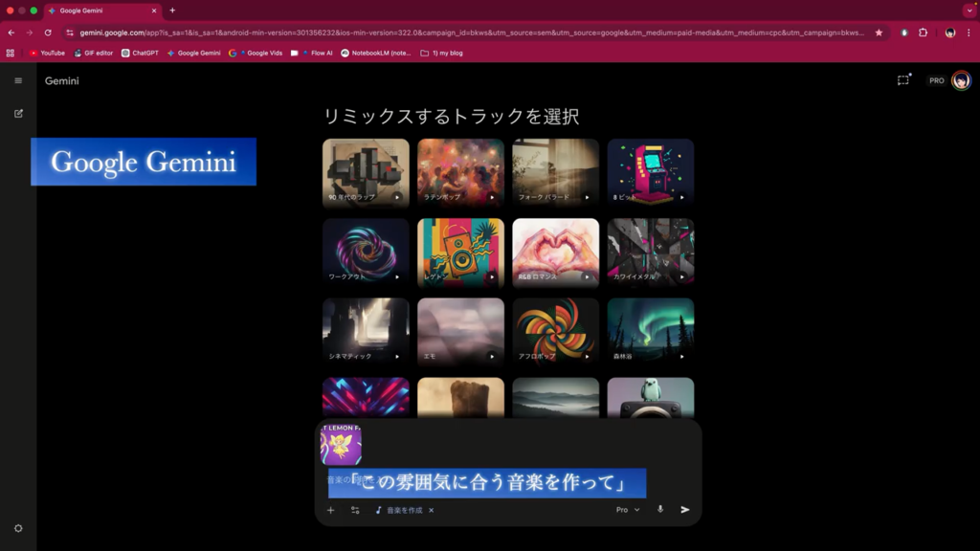The image size is (980, 551).
Task: Bookmark this page using the star icon
Action: coord(879,32)
